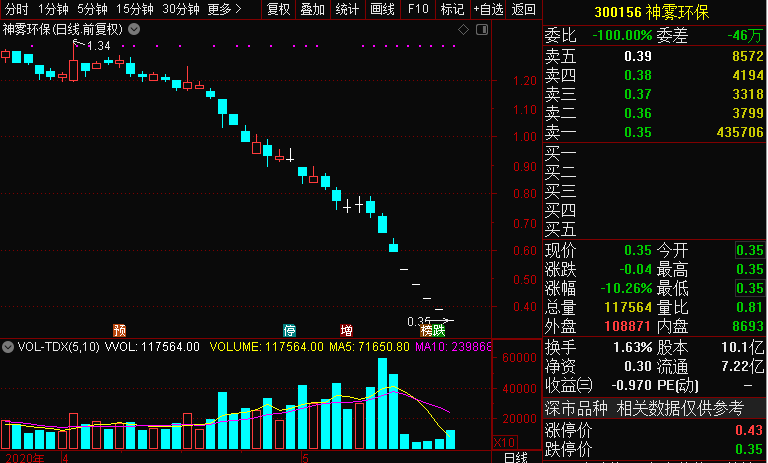Activate the 画线 drawing tool
Viewport: 768px width, 463px height.
[x=383, y=9]
